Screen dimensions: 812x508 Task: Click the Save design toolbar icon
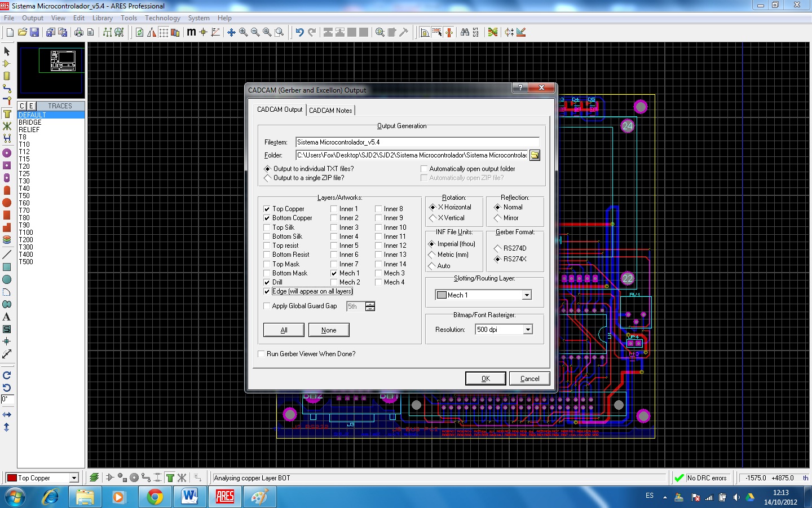tap(34, 32)
